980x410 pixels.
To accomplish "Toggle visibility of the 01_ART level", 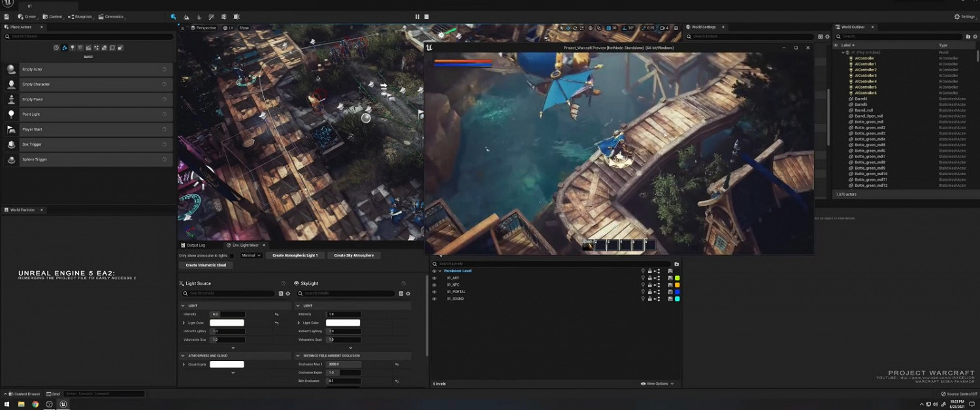I will pos(434,278).
